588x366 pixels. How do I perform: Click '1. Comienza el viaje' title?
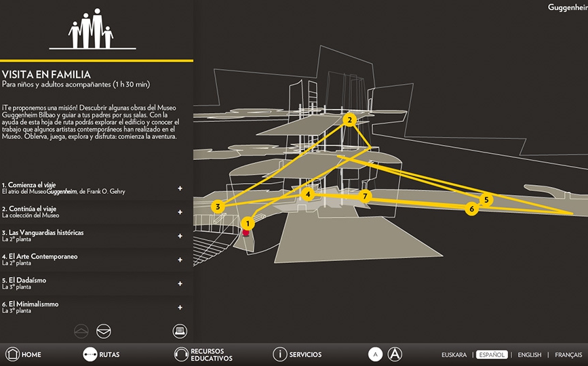(x=29, y=184)
